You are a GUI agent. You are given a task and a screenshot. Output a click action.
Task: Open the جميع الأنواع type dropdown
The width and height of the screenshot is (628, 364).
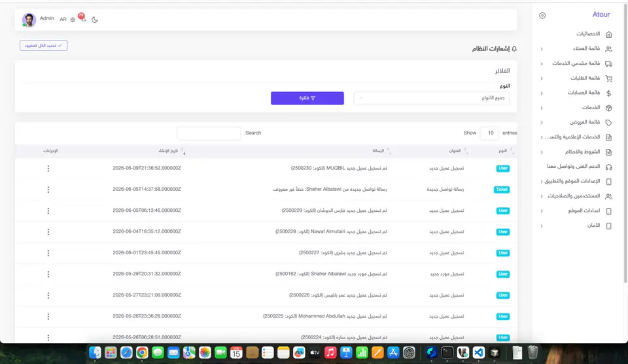(431, 98)
